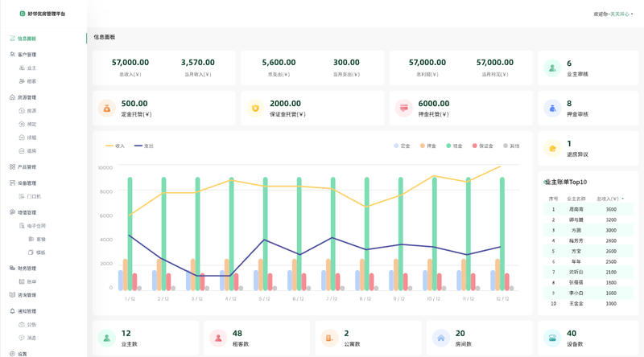Click the 押金审核 blue money bag icon
The image size is (644, 357).
point(552,109)
